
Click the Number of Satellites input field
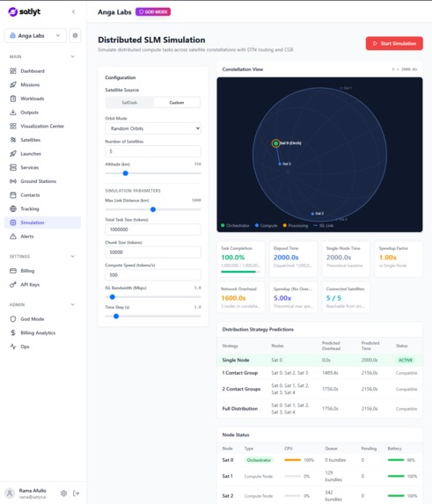pos(153,151)
